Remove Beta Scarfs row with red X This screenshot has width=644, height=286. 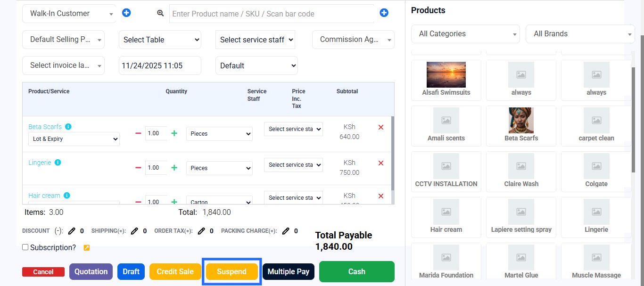pos(381,127)
